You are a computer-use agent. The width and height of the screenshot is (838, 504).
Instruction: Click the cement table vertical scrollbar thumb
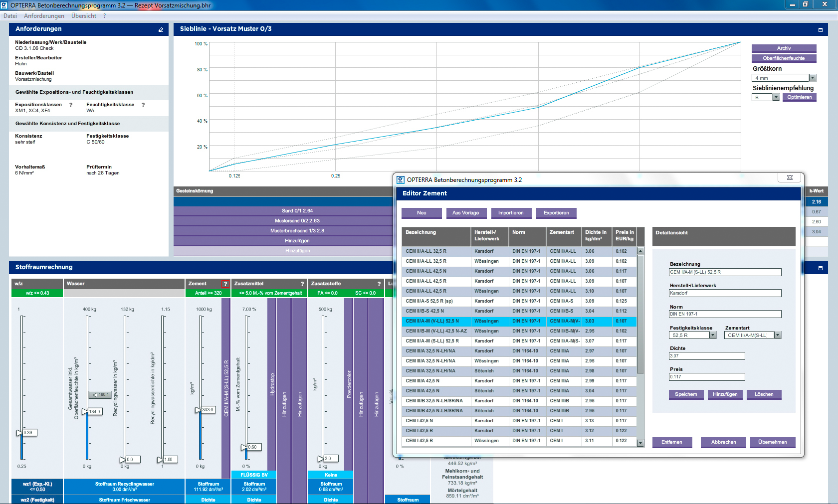pos(640,314)
